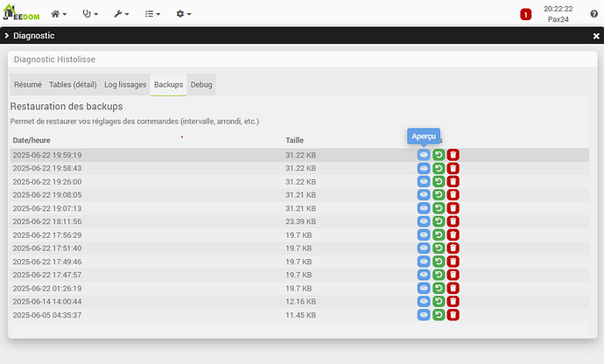Preview the 17:49:46 backup

click(x=424, y=262)
